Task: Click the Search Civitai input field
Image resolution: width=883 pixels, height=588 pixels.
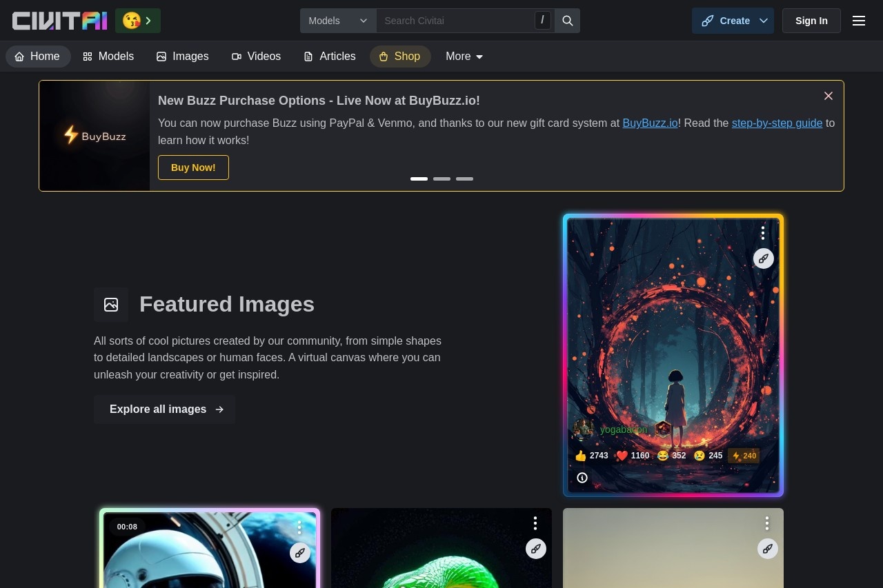Action: click(455, 21)
